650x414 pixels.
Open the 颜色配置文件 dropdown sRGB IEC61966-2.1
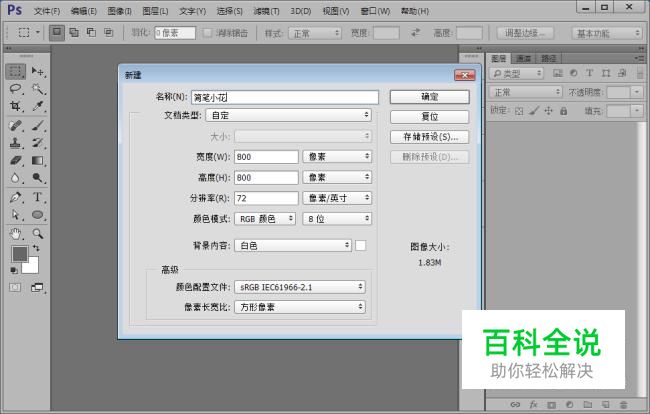click(x=300, y=287)
